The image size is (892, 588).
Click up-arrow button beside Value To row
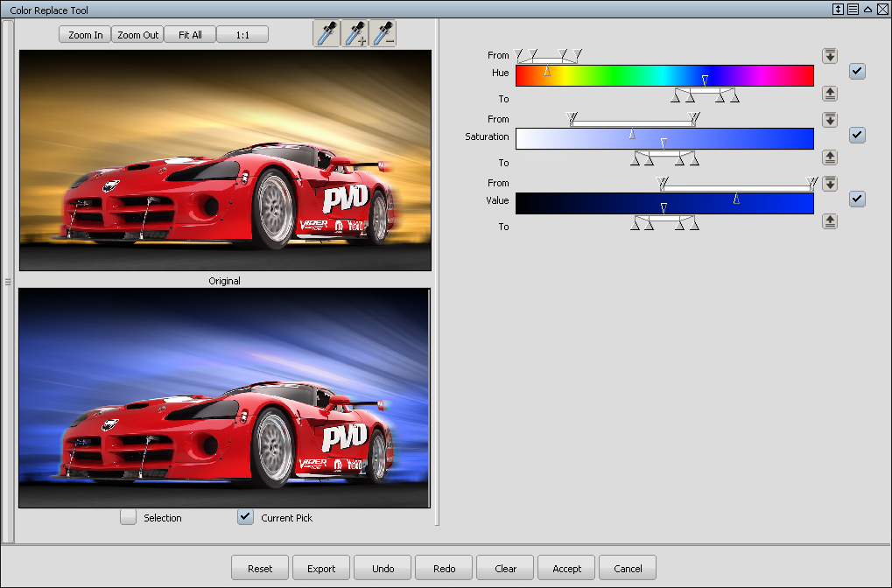click(x=830, y=221)
